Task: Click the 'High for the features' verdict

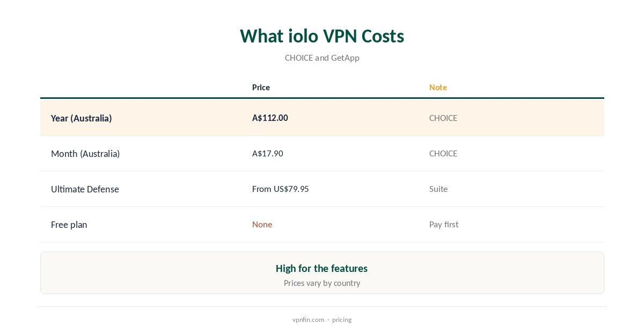Action: pos(321,268)
